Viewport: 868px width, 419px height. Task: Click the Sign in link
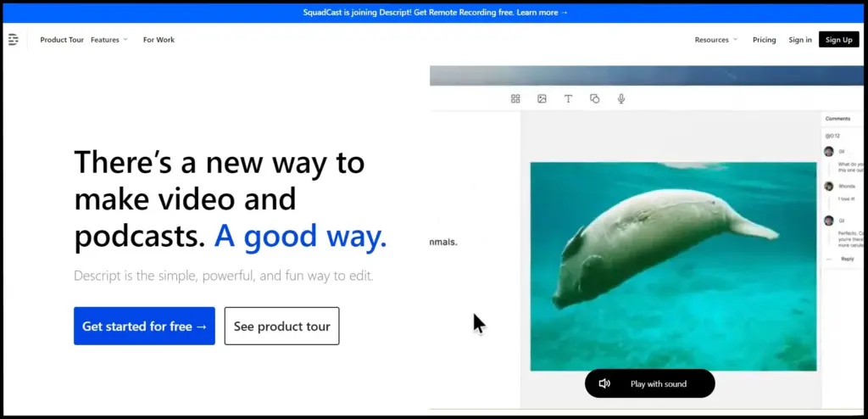tap(799, 40)
